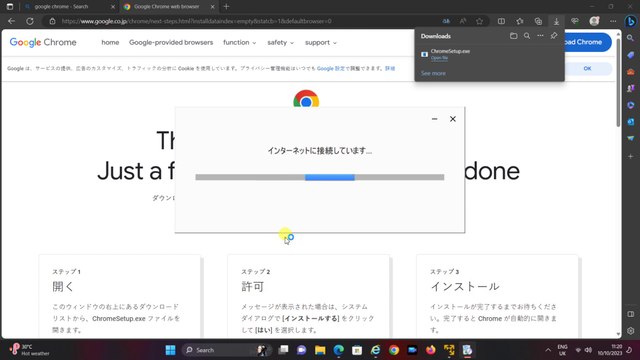640x360 pixels.
Task: Open Firefox from taskbar
Action: click(431, 350)
